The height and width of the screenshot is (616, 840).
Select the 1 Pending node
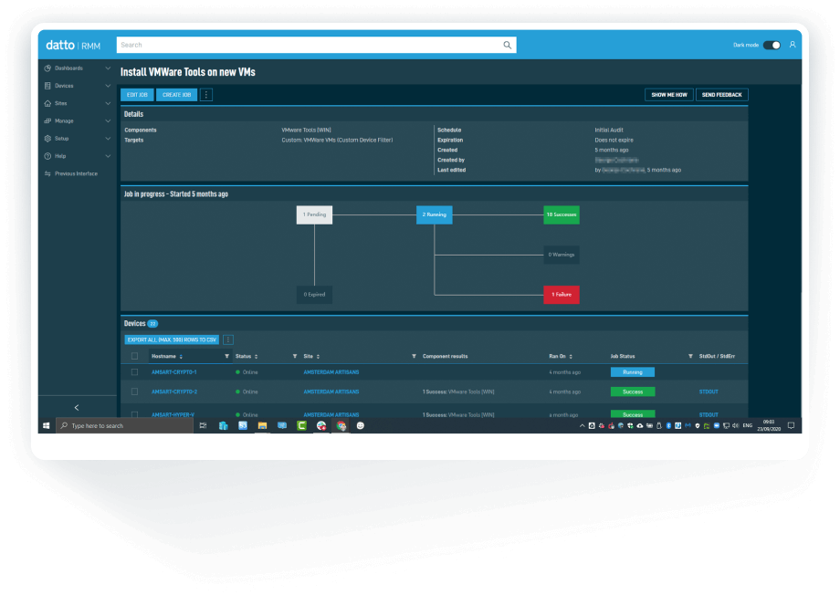314,214
